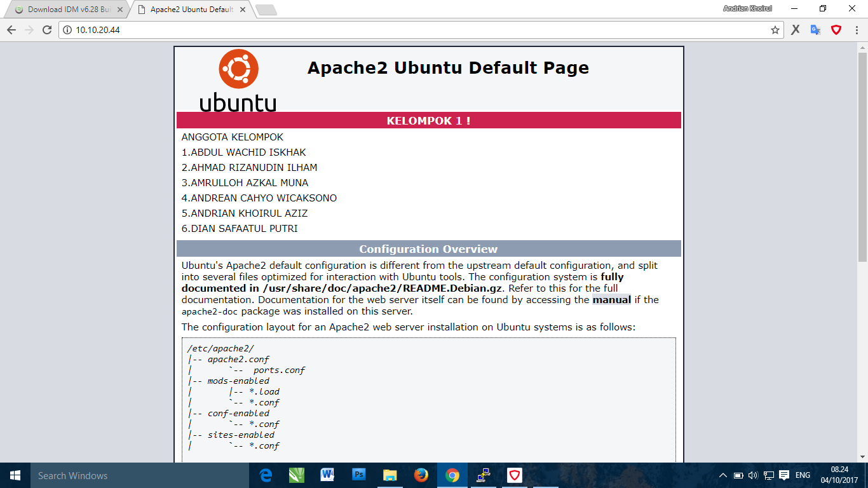Click the name 5.ANDRIAN KHOIRUL AZIZ
This screenshot has width=868, height=488.
tap(245, 213)
